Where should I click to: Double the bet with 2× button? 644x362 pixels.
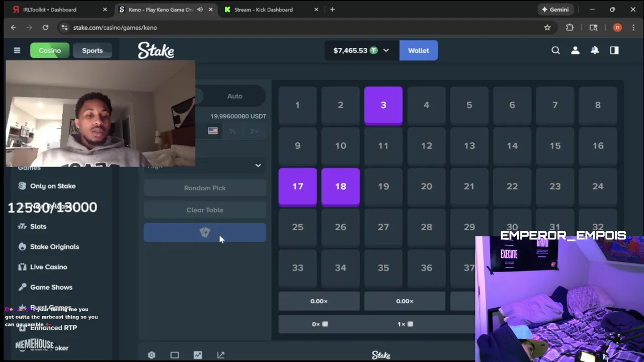click(254, 131)
